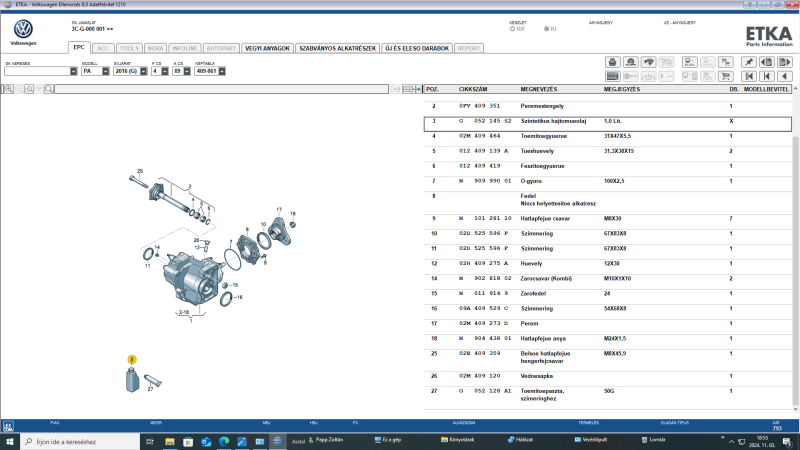The height and width of the screenshot is (450, 800).
Task: Open the Modell dropdown showing PA
Action: coord(106,71)
